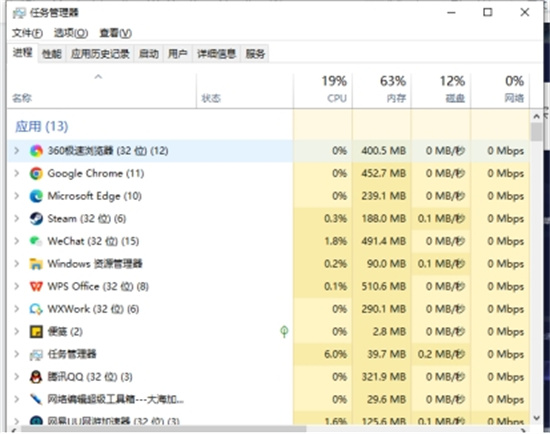The width and height of the screenshot is (550, 434).
Task: Minimize the Task Manager window
Action: pos(451,13)
